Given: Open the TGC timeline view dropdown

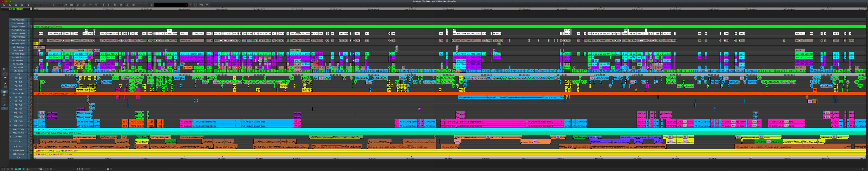Looking at the screenshot, I should (41, 169).
